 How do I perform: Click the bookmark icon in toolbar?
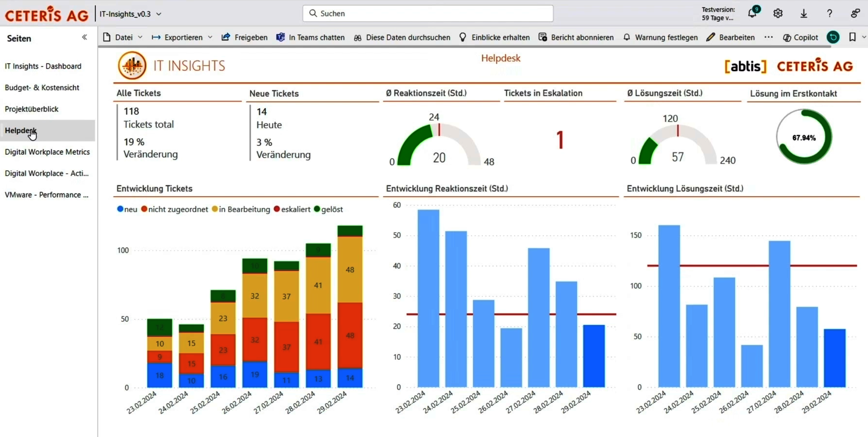tap(852, 38)
